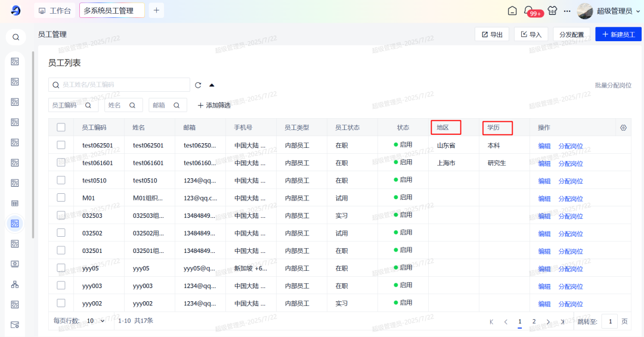
Task: Click the notification bell icon
Action: (528, 11)
